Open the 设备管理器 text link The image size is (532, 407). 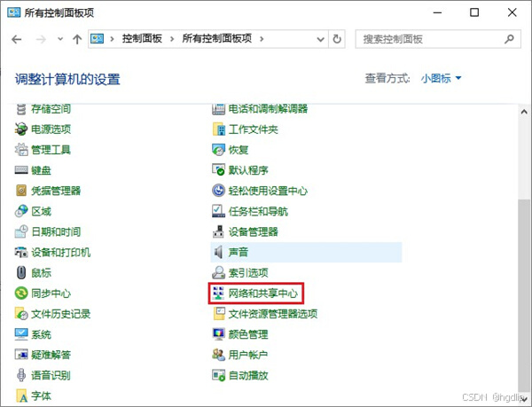click(x=253, y=231)
